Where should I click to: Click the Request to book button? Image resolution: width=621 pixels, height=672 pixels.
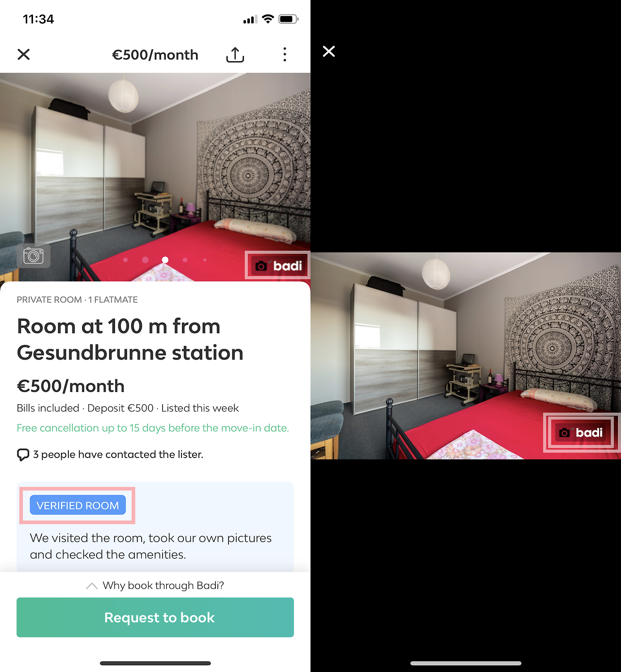(x=155, y=617)
